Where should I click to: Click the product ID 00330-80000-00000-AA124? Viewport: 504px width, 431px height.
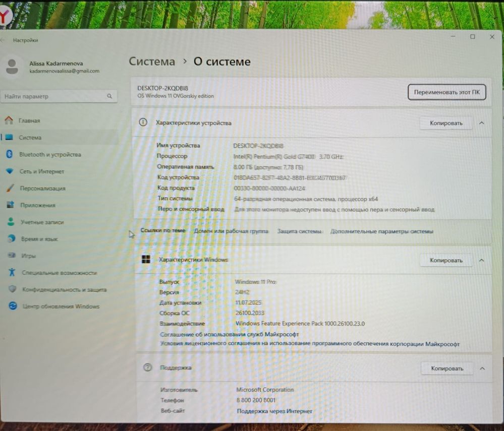pos(269,188)
